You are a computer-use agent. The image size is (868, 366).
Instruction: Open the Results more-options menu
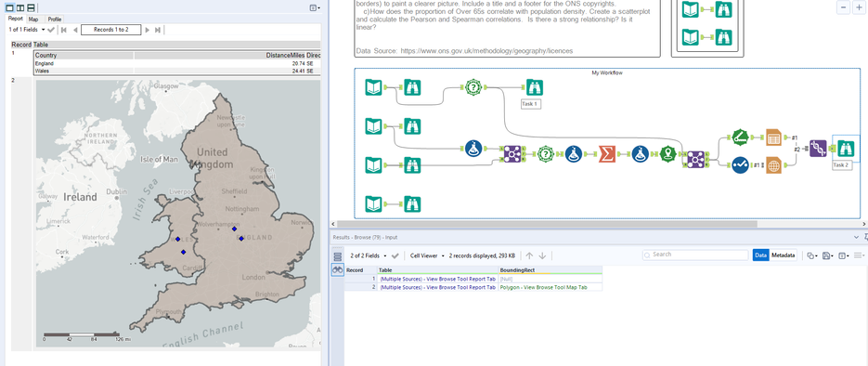click(859, 255)
